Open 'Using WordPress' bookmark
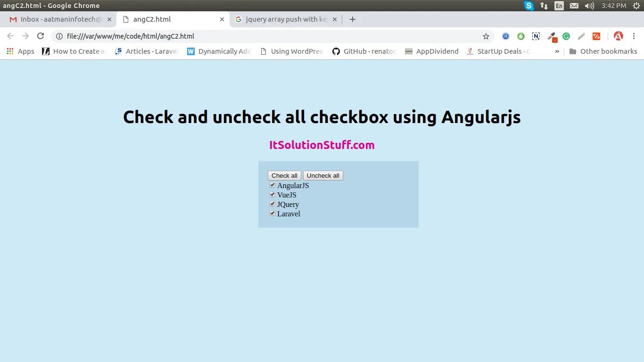 coord(291,51)
